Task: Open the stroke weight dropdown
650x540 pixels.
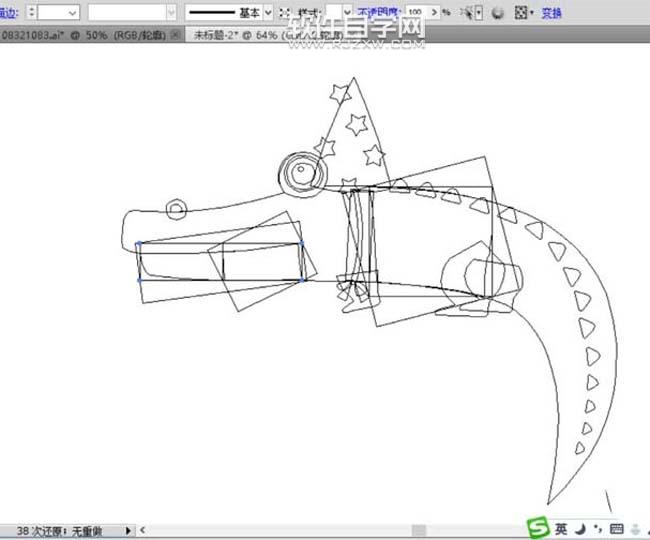Action: pos(70,13)
